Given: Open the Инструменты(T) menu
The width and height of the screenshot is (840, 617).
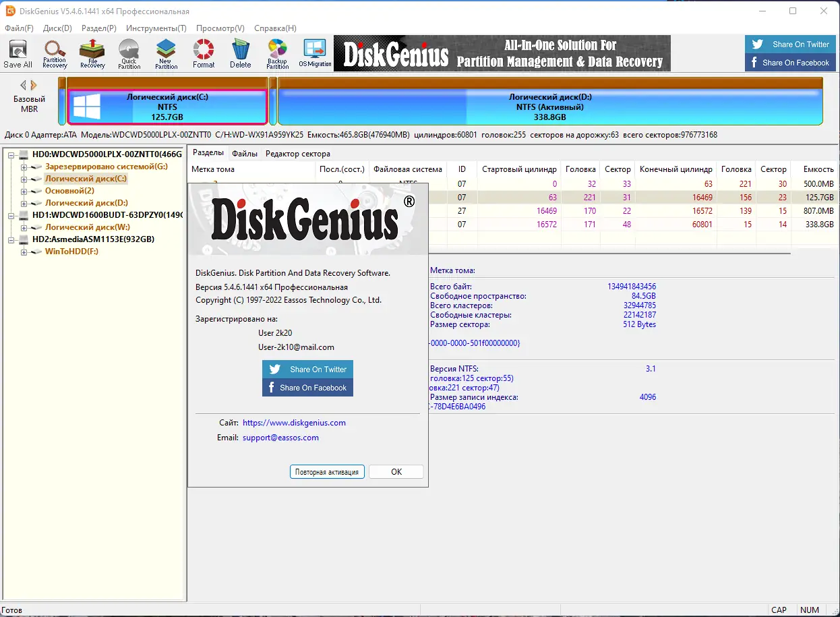Looking at the screenshot, I should (x=156, y=28).
